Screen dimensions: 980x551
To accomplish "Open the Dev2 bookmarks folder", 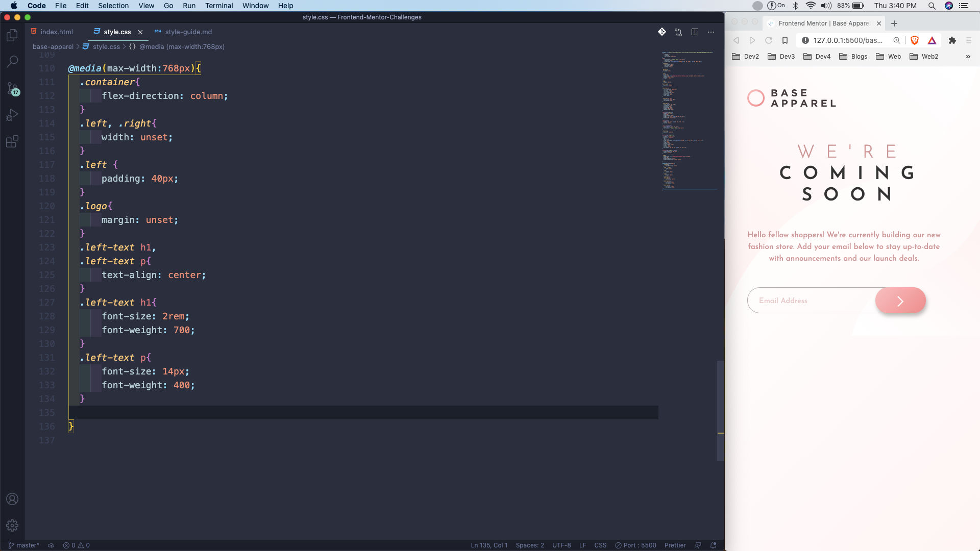I will [746, 57].
